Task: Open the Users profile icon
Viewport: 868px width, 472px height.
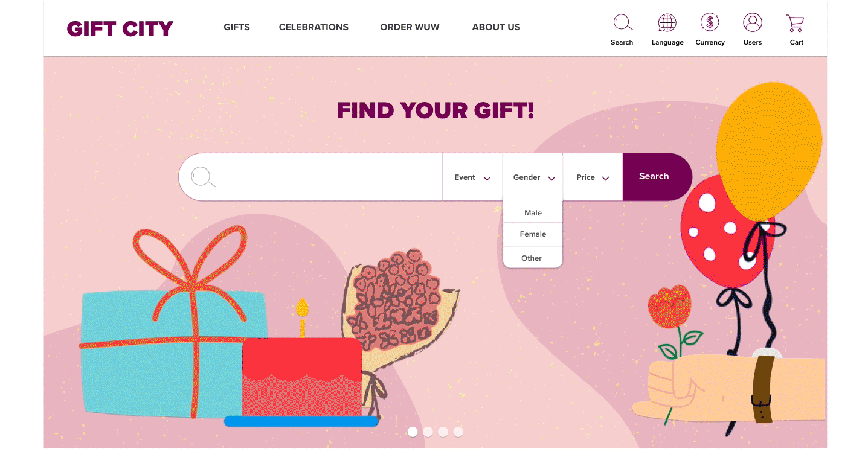Action: pos(753,23)
